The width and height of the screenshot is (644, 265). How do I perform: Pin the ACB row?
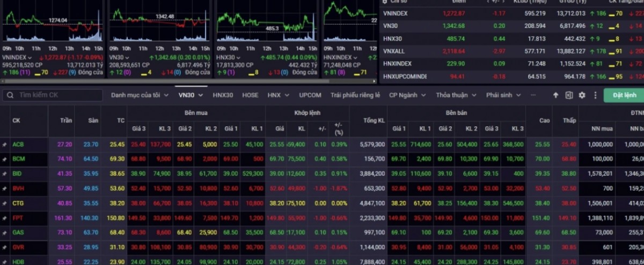tap(4, 145)
